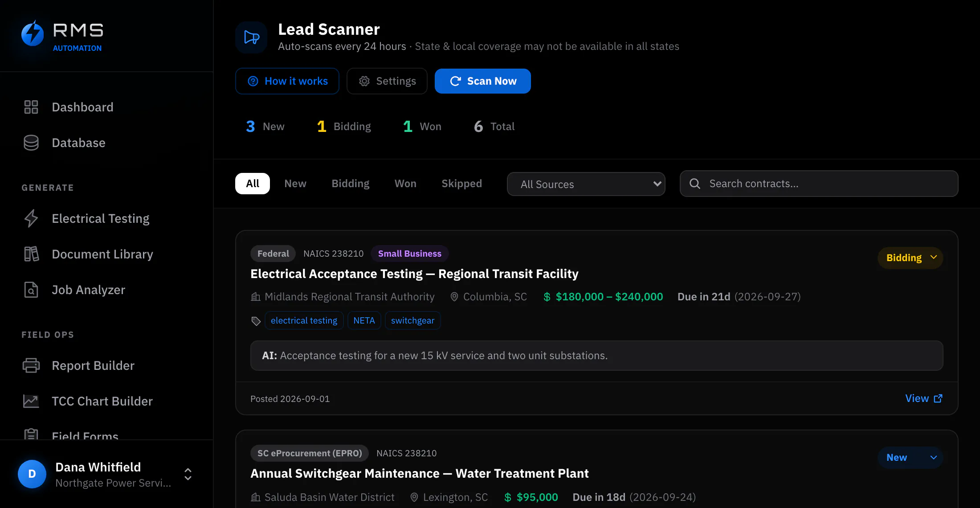
Task: Open the Settings button
Action: tap(387, 81)
